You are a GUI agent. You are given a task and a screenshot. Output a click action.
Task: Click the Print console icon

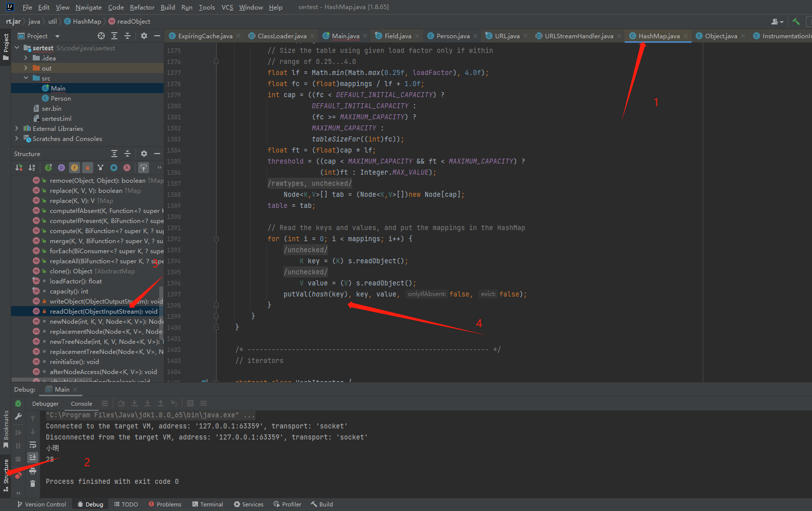pos(33,471)
